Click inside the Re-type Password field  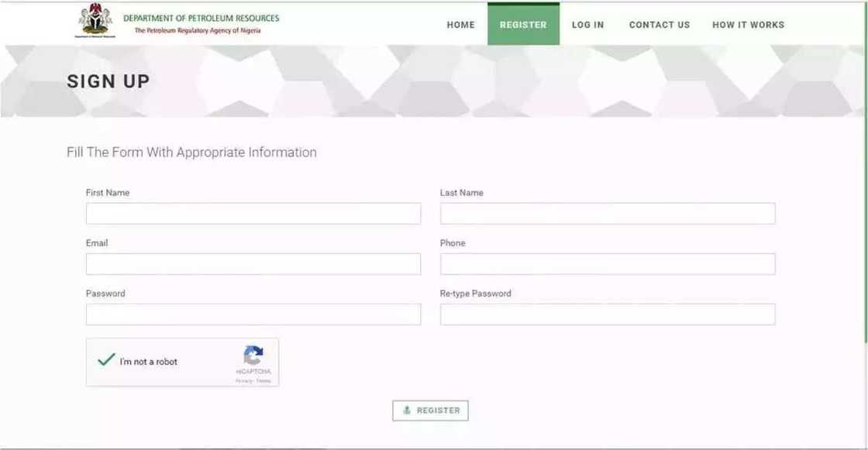click(x=608, y=314)
